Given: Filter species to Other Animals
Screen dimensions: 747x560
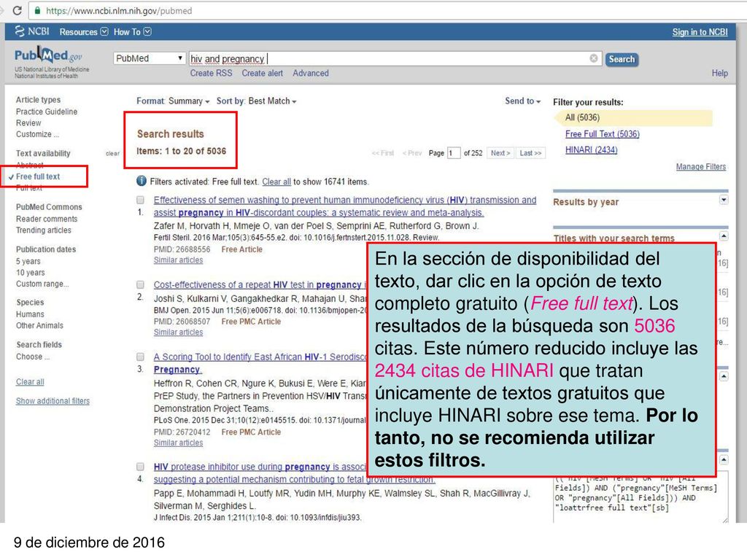Looking at the screenshot, I should 39,326.
